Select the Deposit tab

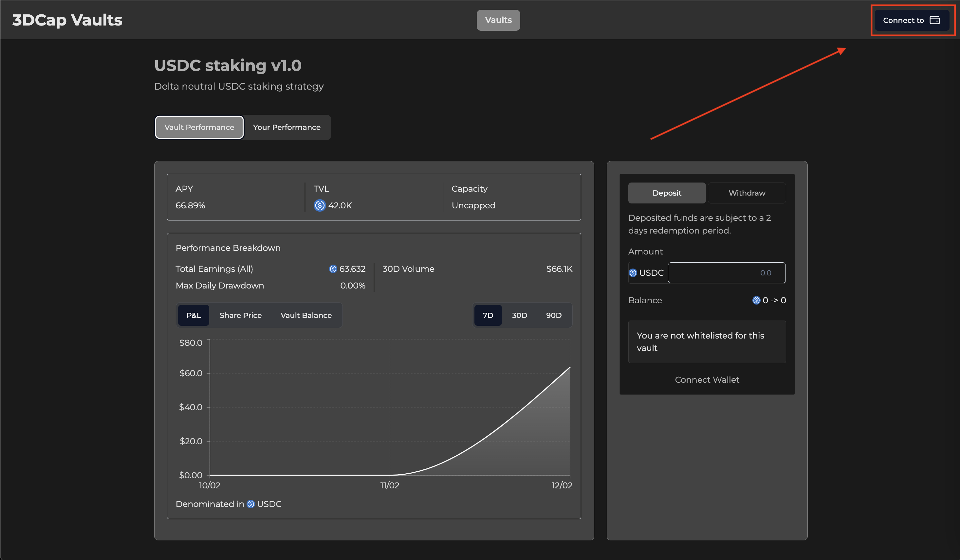pyautogui.click(x=667, y=193)
